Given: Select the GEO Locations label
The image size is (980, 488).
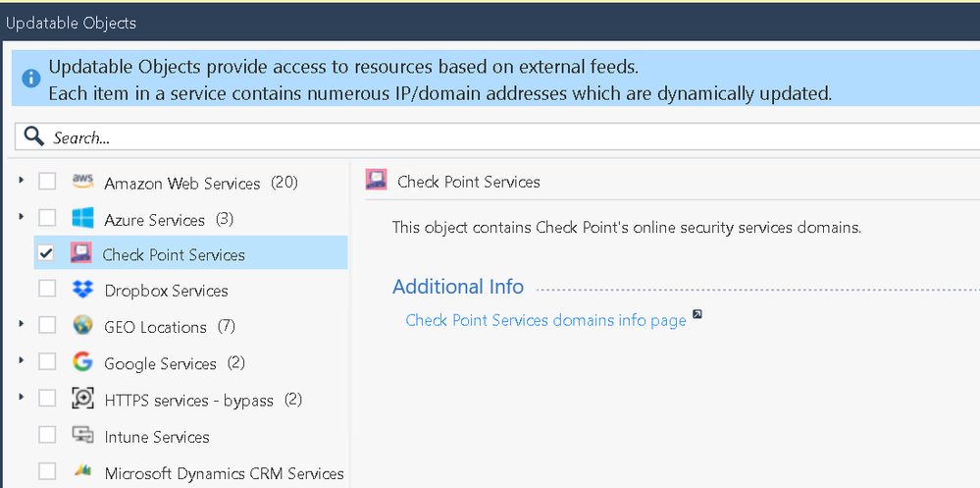Looking at the screenshot, I should 156,327.
